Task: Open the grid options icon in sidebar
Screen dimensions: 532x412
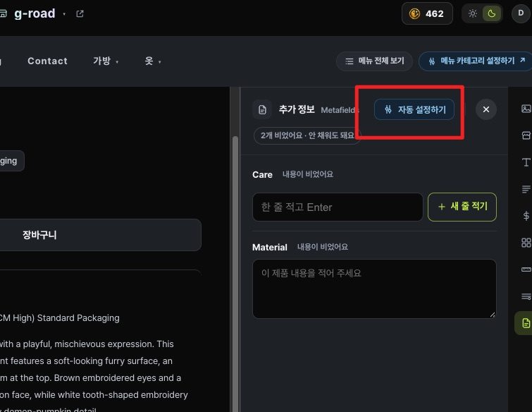Action: point(526,243)
